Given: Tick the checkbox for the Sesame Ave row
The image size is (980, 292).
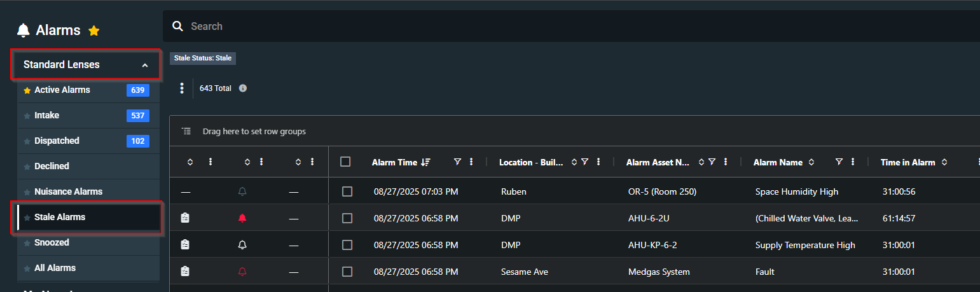Looking at the screenshot, I should point(347,272).
